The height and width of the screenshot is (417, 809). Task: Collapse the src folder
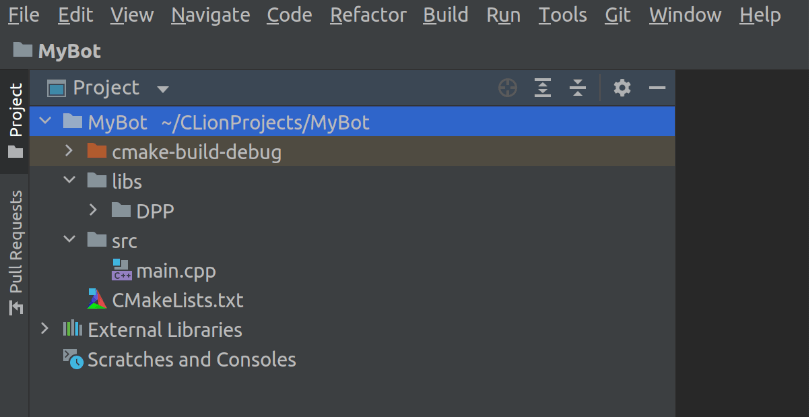(69, 240)
